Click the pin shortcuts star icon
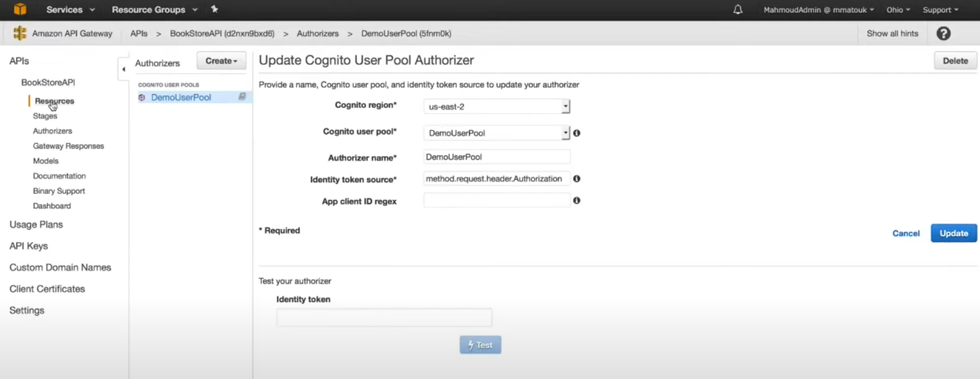This screenshot has height=379, width=980. [214, 9]
